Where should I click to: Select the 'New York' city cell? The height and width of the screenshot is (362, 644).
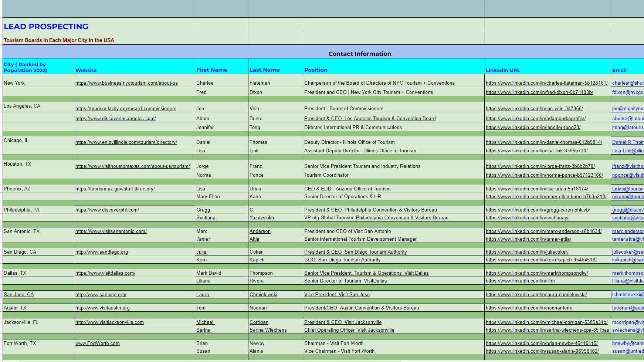click(x=38, y=81)
